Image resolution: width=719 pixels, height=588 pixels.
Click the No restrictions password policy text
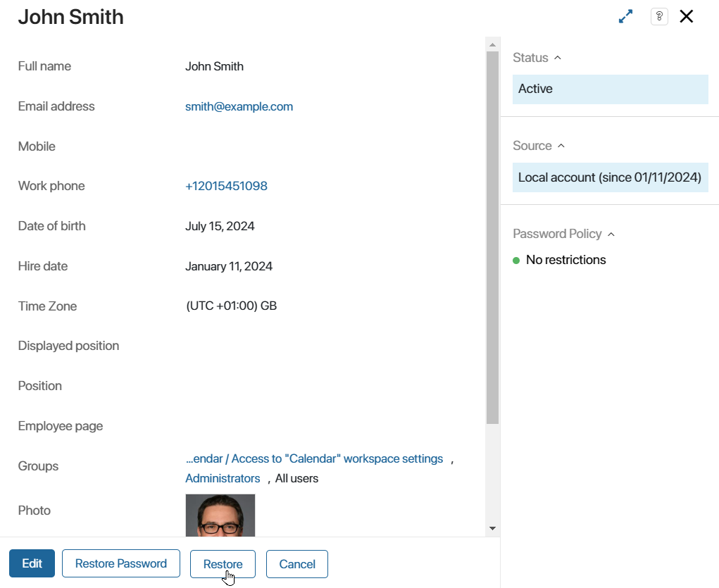tap(566, 260)
